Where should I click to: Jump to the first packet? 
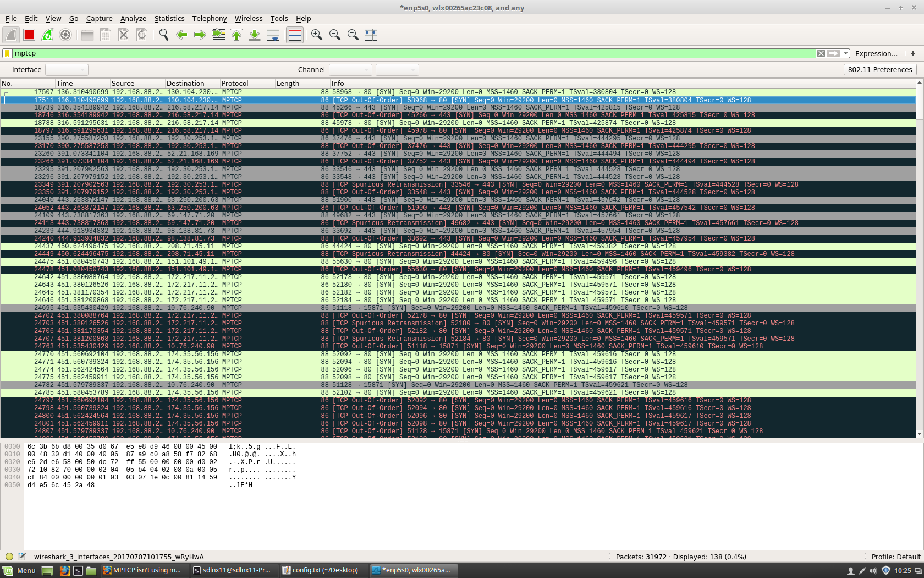237,34
